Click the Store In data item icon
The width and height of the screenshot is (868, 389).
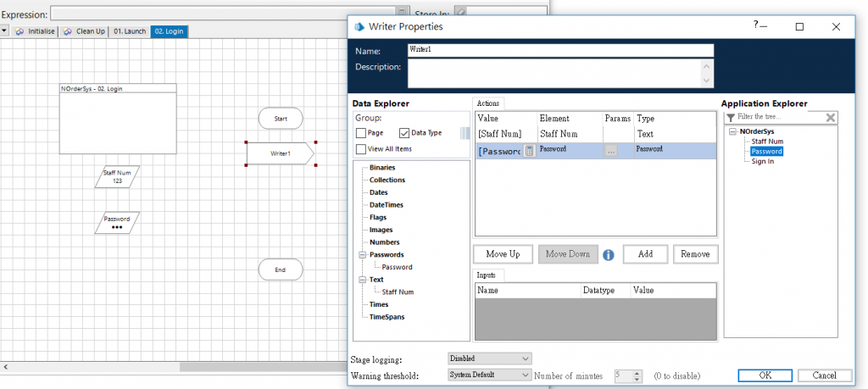click(x=460, y=12)
